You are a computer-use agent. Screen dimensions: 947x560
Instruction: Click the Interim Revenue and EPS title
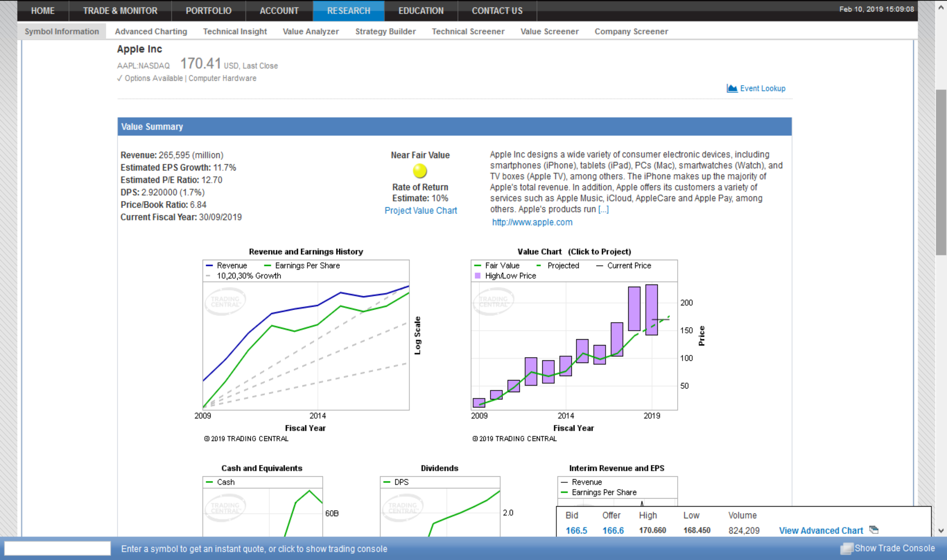point(616,468)
